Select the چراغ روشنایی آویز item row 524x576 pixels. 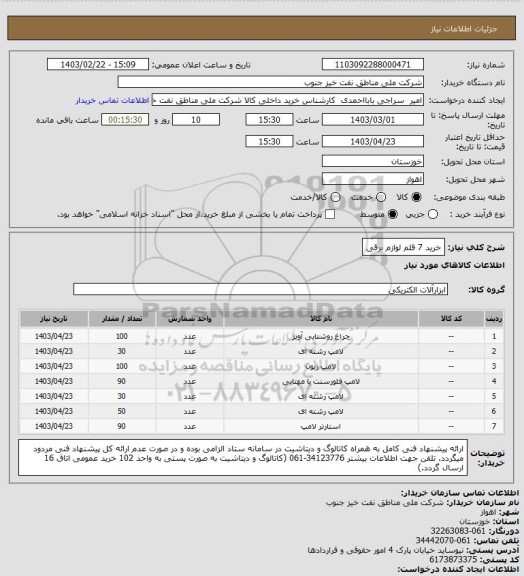[262, 336]
